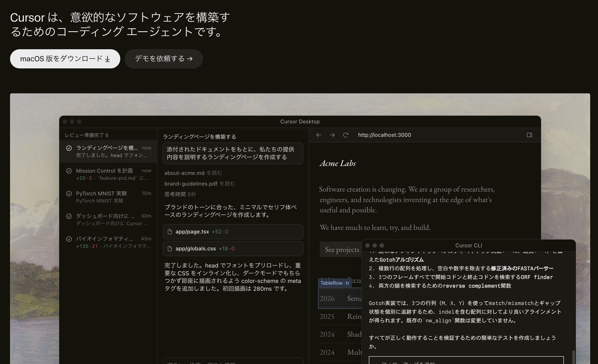Click CLI list item 2 about FASTAパーサー
This screenshot has width=598, height=364.
pyautogui.click(x=461, y=268)
